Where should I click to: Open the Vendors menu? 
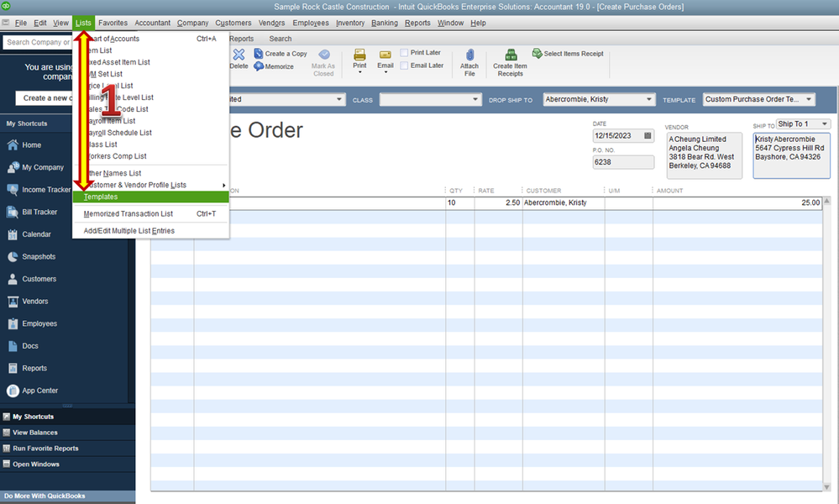271,23
